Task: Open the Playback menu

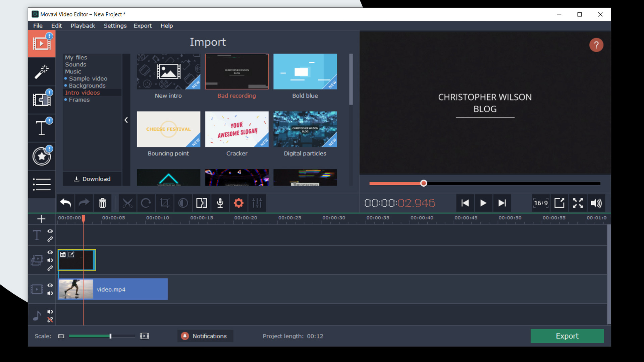Action: (x=83, y=25)
